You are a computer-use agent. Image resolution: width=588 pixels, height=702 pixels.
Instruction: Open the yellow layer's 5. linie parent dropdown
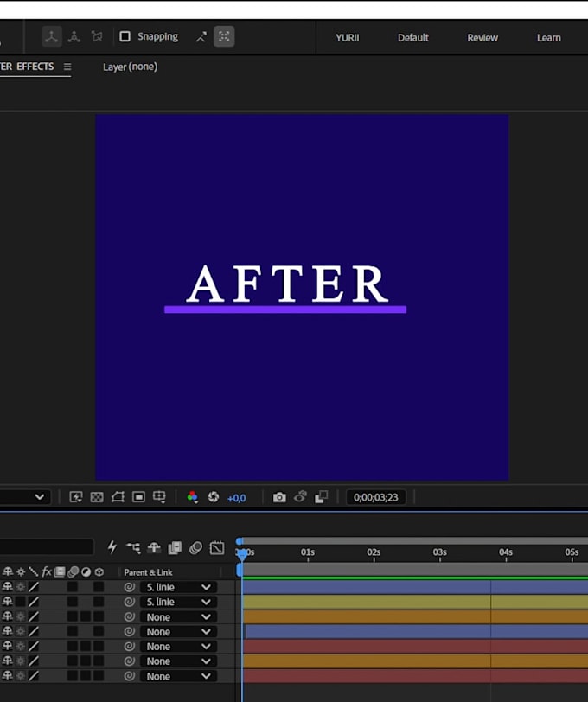pos(179,602)
